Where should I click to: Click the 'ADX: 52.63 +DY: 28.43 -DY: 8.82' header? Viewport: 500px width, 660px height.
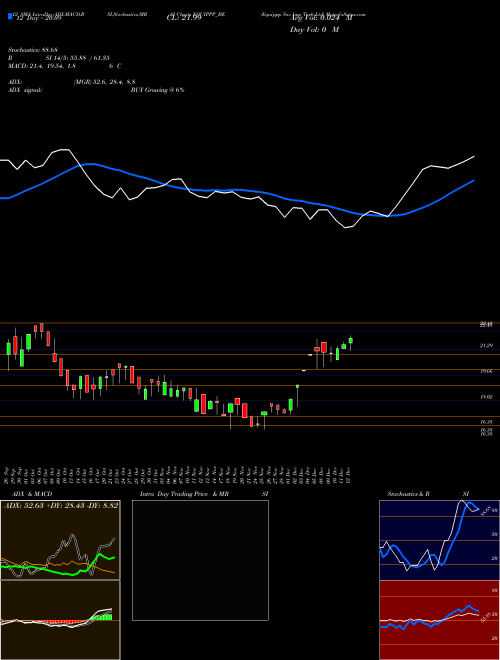click(61, 506)
